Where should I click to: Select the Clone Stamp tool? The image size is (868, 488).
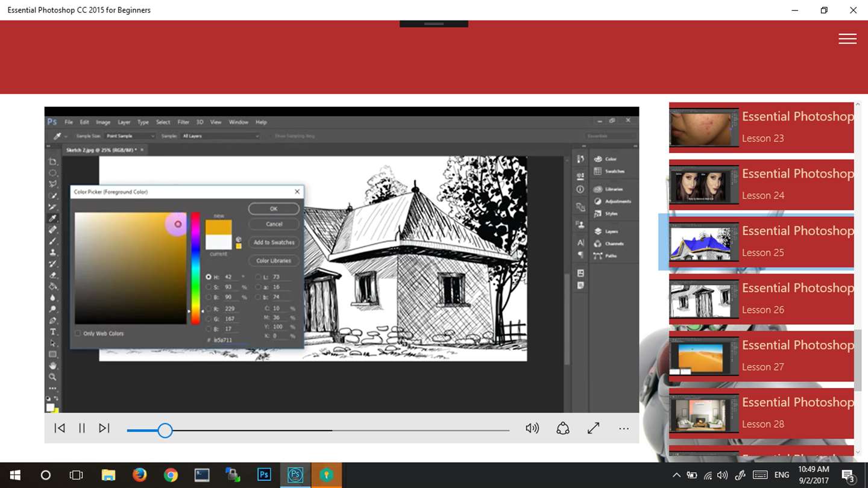pyautogui.click(x=53, y=252)
